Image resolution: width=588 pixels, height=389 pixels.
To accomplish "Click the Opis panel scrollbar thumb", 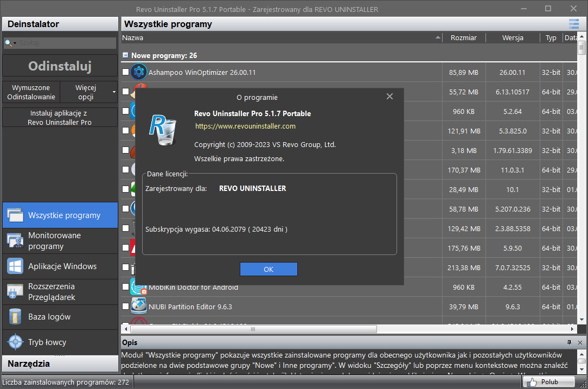I will 581,361.
